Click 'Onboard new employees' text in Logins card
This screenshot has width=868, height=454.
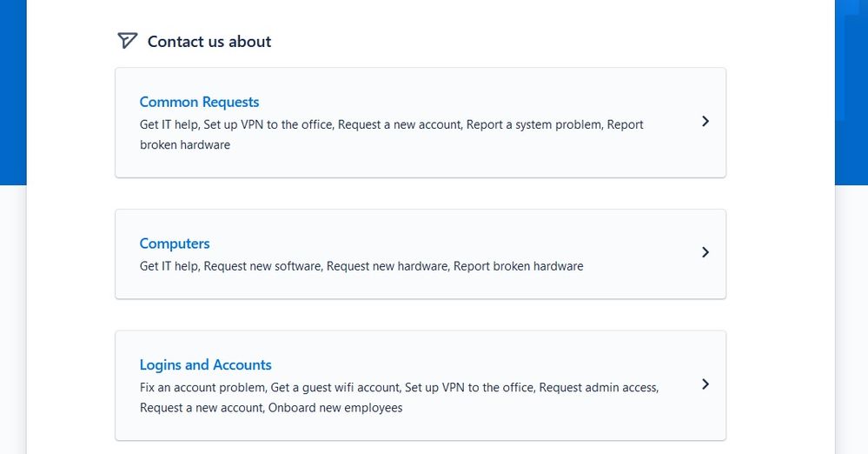tap(335, 408)
